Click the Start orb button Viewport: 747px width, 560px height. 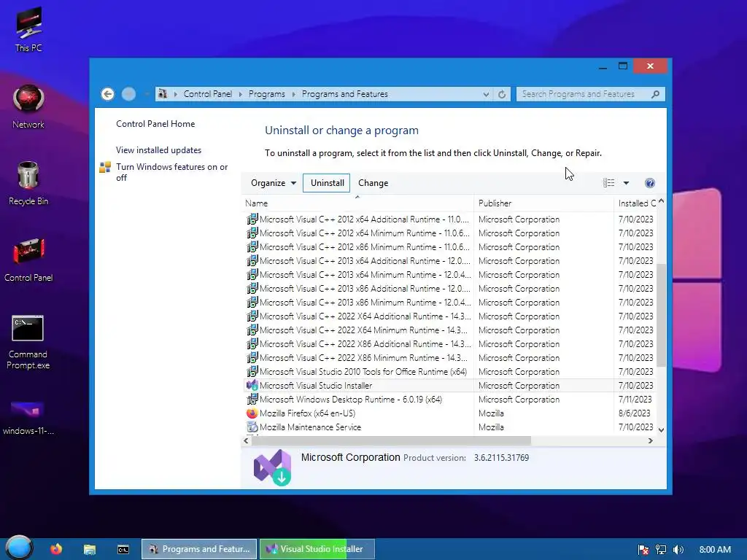[x=19, y=548]
